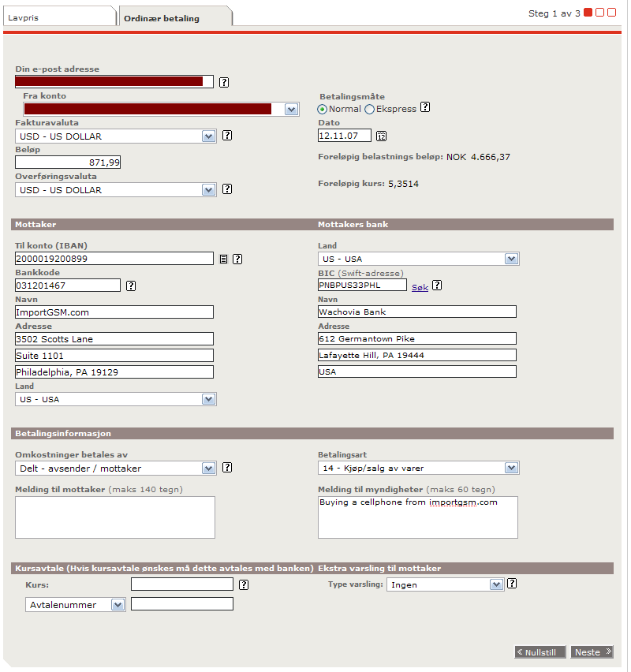
Task: Click address field 3502 Scotts Lane
Action: [114, 339]
